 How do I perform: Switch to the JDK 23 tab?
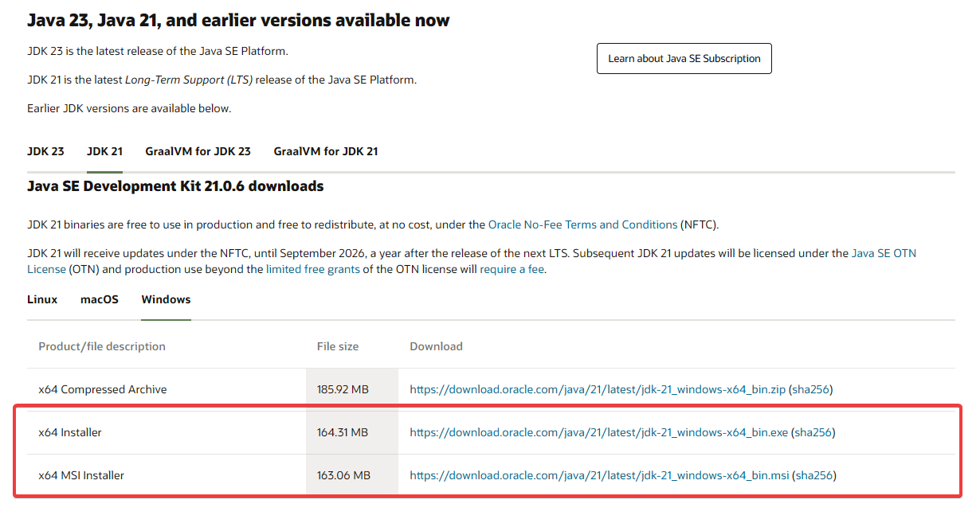pyautogui.click(x=45, y=151)
